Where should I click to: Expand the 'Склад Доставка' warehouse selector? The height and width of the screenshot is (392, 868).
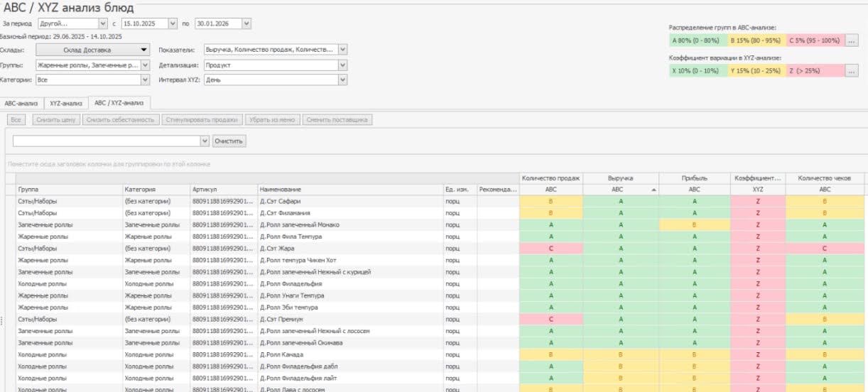coord(93,50)
